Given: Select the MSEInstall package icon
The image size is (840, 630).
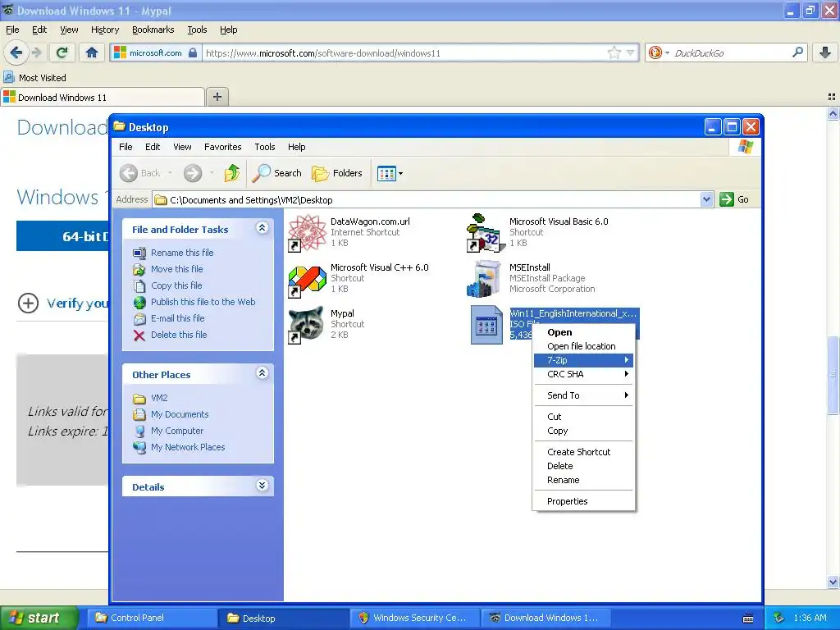Looking at the screenshot, I should pyautogui.click(x=486, y=279).
